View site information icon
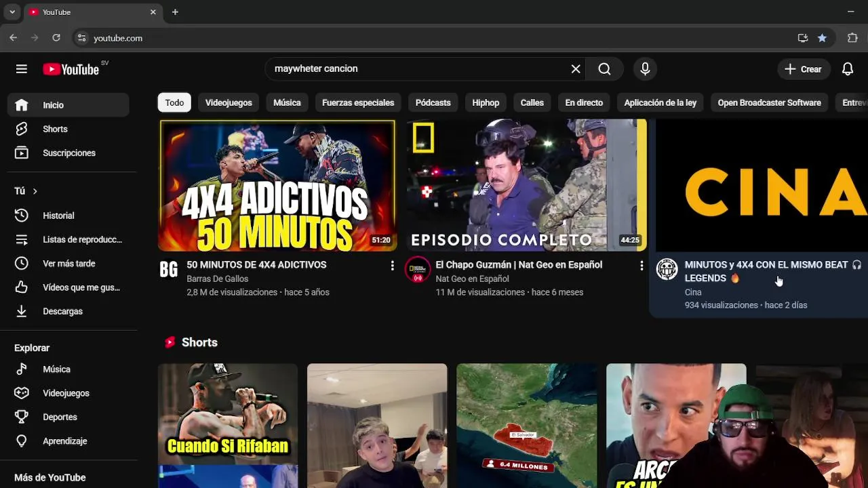The image size is (868, 488). pos(82,38)
